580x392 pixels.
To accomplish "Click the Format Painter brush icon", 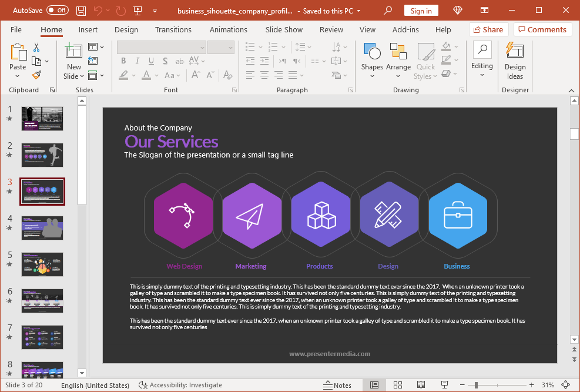I will pyautogui.click(x=36, y=75).
